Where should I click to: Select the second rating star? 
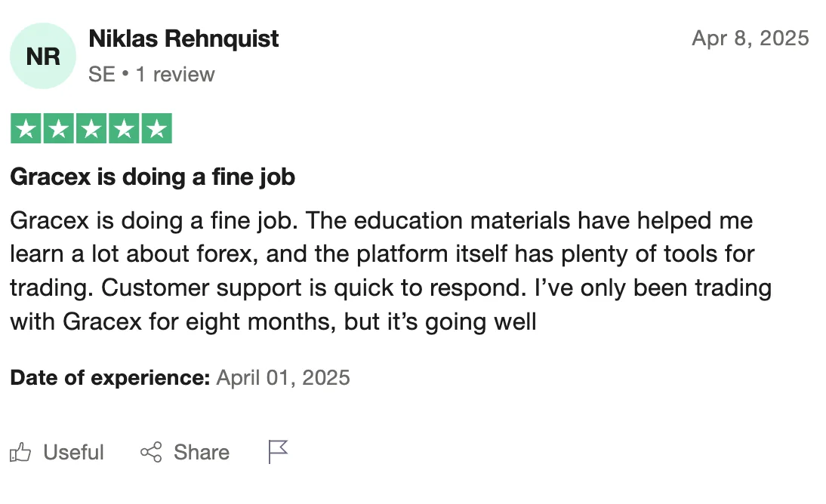tap(58, 128)
